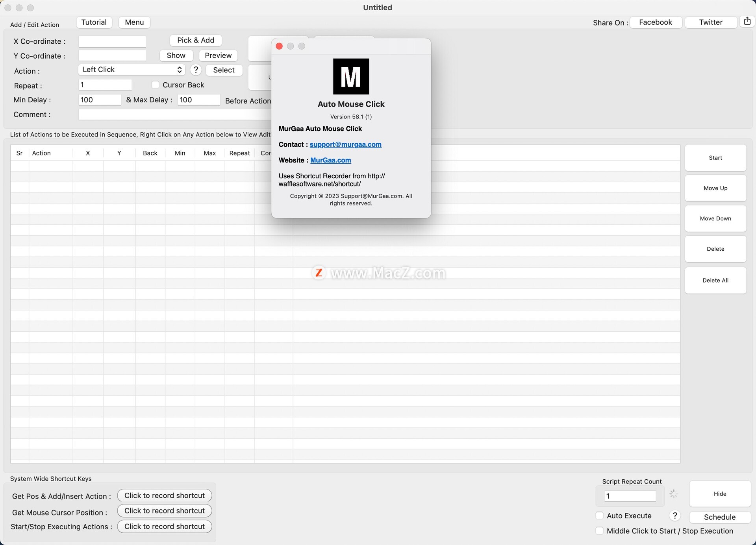
Task: Click the Auto Mouse Click M logo
Action: pyautogui.click(x=351, y=76)
